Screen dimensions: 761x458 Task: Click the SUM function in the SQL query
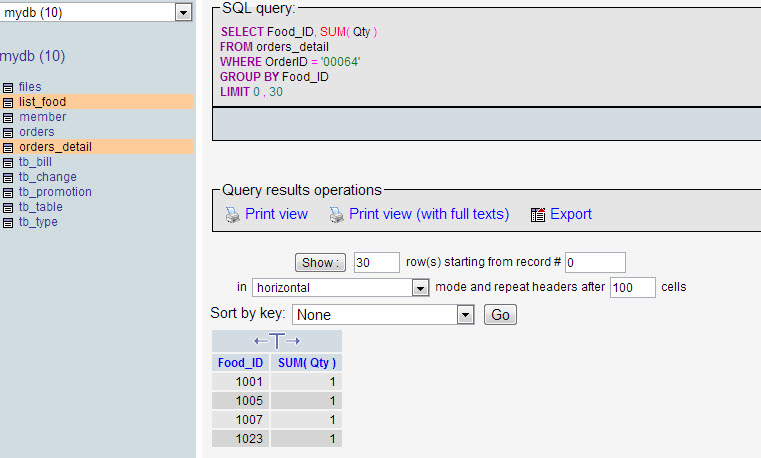coord(333,32)
